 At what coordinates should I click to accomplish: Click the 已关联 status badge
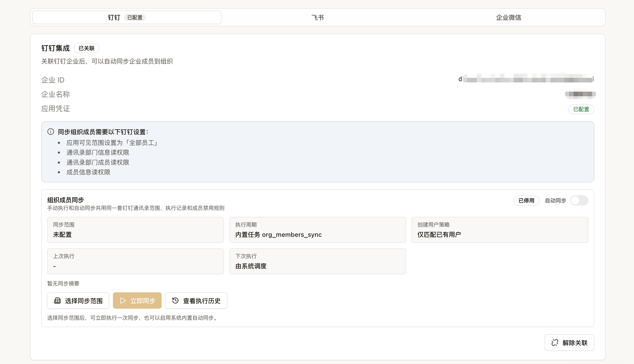click(x=87, y=48)
